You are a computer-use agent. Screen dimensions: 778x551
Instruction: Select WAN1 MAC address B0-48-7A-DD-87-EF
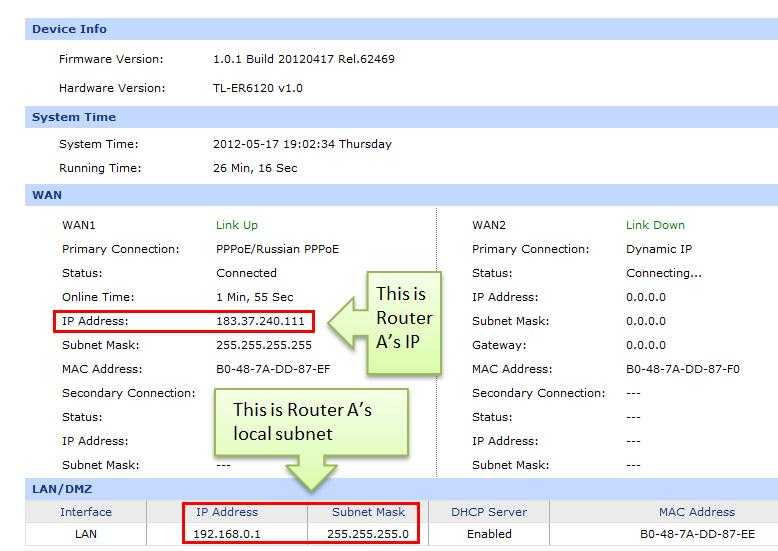(273, 369)
